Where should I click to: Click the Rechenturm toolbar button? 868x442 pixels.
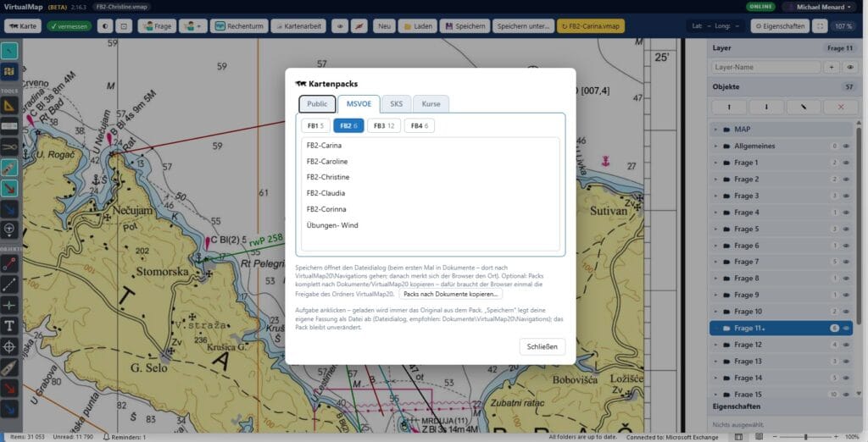click(x=239, y=26)
